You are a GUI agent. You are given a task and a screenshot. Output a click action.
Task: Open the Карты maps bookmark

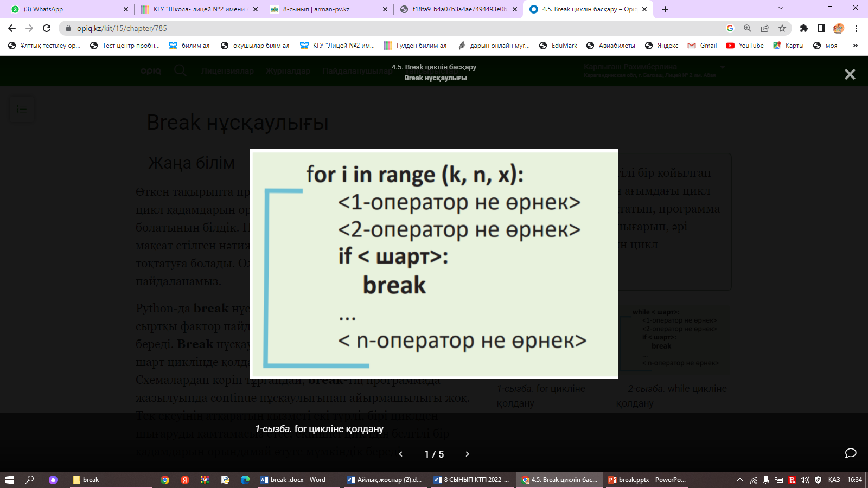pyautogui.click(x=788, y=46)
